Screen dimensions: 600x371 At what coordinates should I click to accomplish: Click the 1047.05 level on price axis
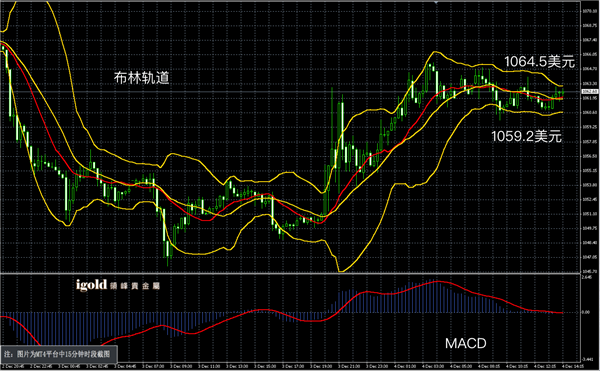click(589, 257)
